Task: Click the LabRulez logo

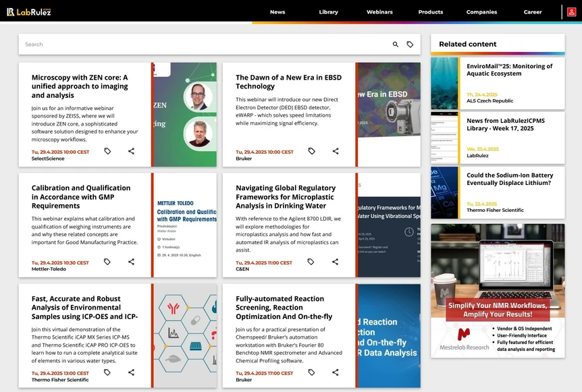Action: [x=28, y=12]
